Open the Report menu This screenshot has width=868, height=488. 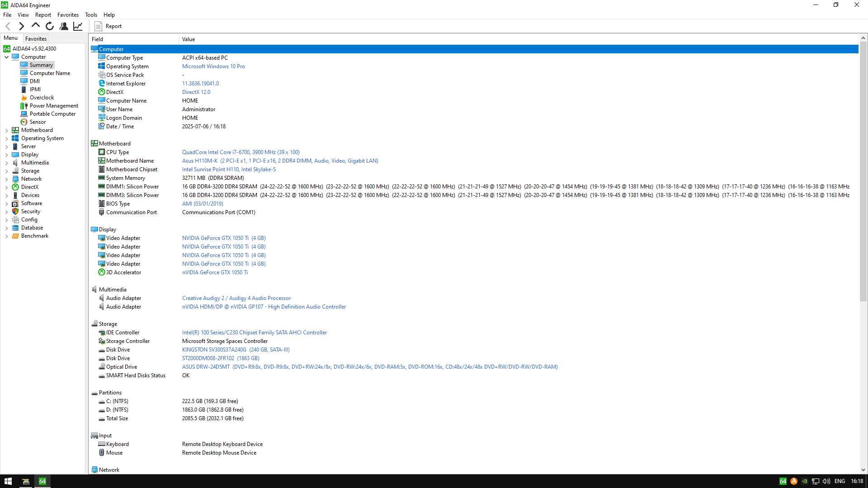coord(43,15)
